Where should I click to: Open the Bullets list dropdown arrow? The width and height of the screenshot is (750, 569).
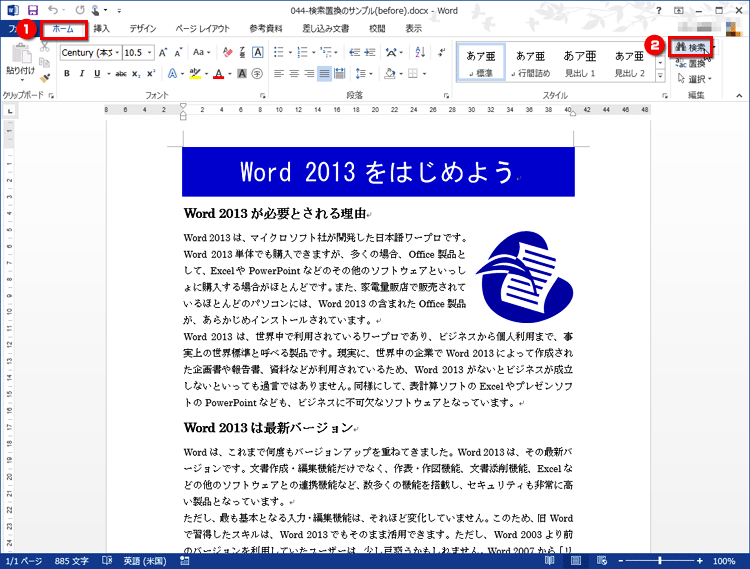[290, 52]
